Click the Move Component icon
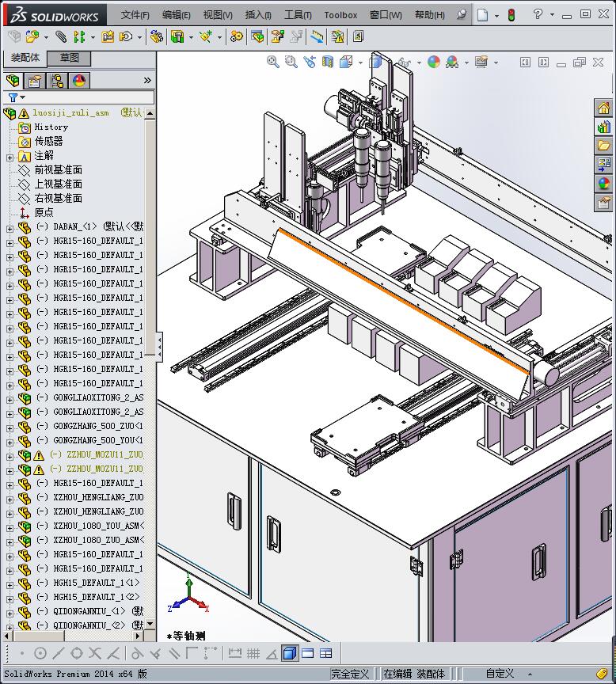This screenshot has height=684, width=616. [126, 36]
